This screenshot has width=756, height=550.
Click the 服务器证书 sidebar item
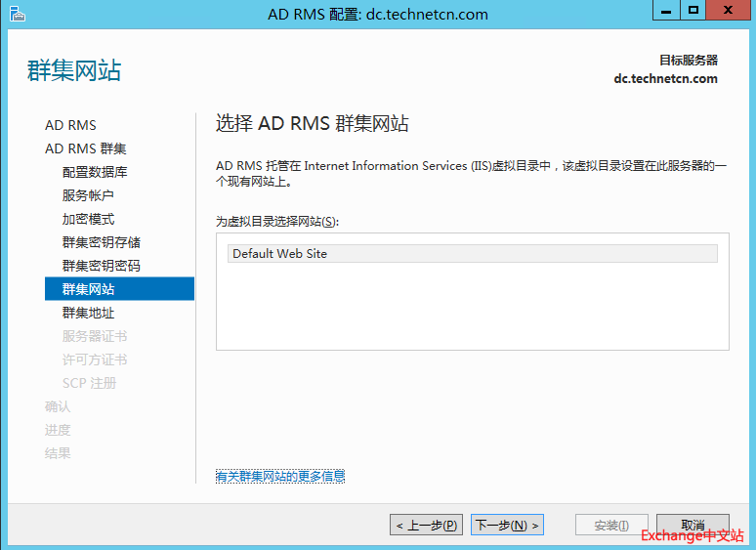[95, 336]
